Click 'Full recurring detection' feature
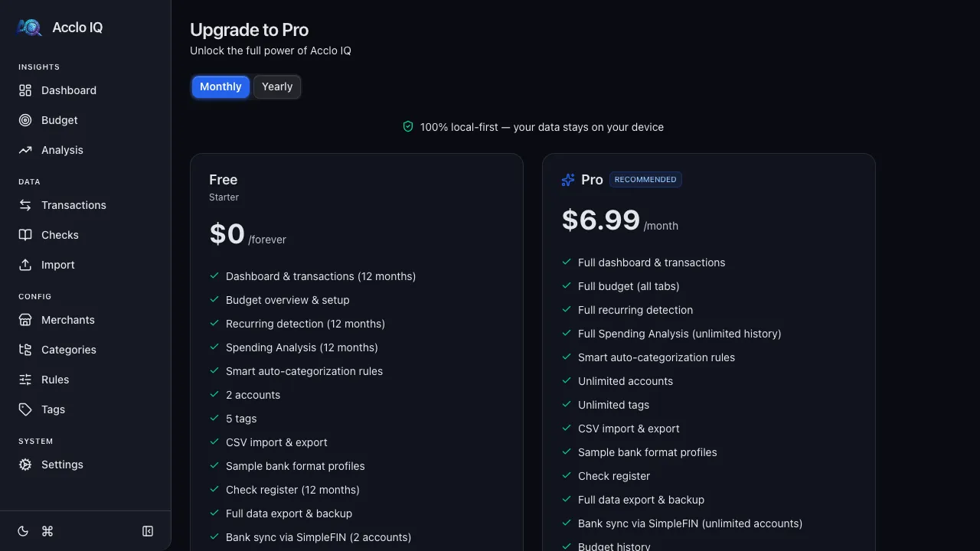 [x=635, y=310]
